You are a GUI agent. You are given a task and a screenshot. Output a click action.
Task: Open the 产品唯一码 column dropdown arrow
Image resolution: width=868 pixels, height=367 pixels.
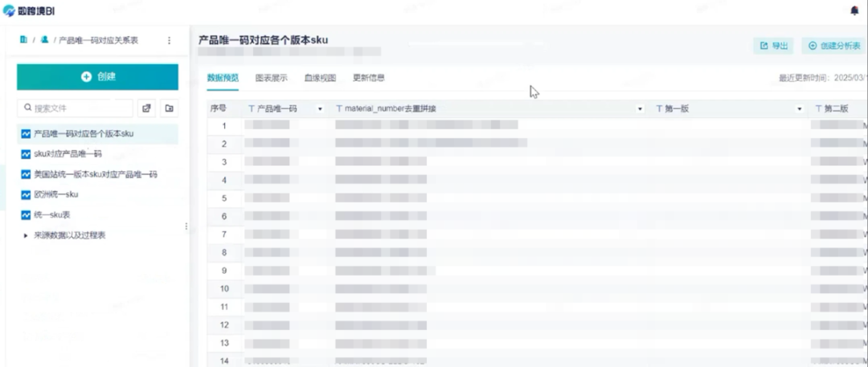tap(320, 108)
